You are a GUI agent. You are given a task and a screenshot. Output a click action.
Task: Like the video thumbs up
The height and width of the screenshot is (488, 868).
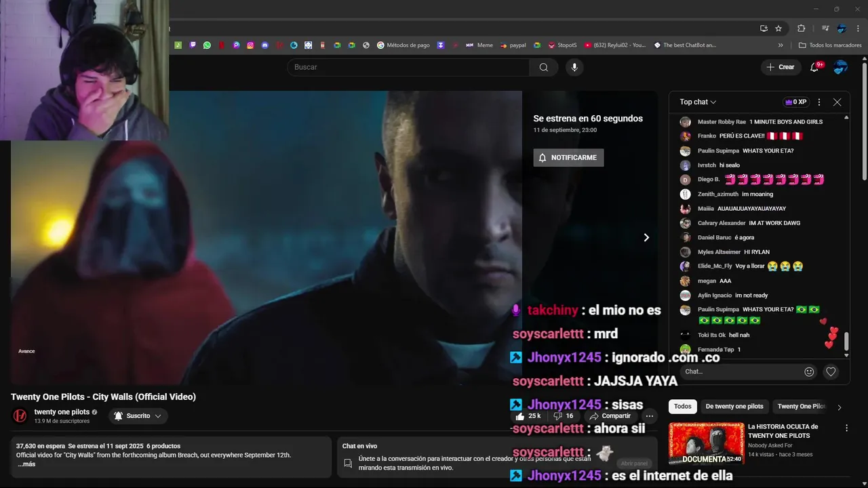click(528, 415)
